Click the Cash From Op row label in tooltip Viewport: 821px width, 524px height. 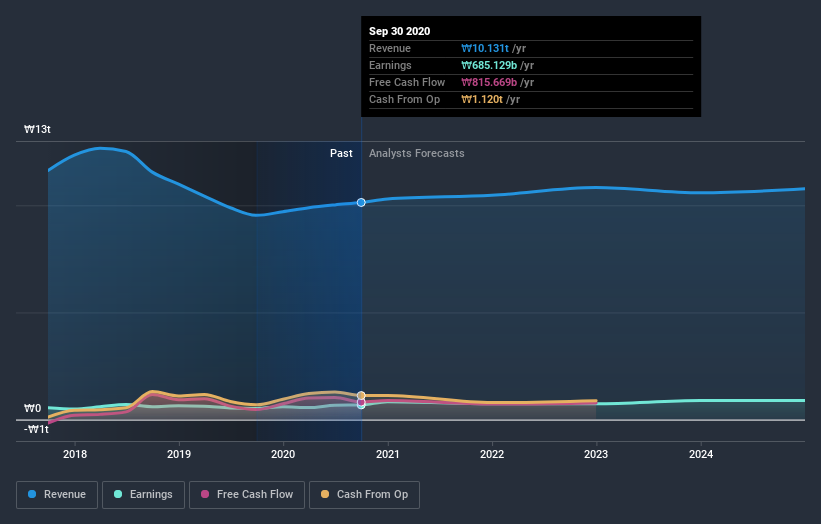(404, 99)
